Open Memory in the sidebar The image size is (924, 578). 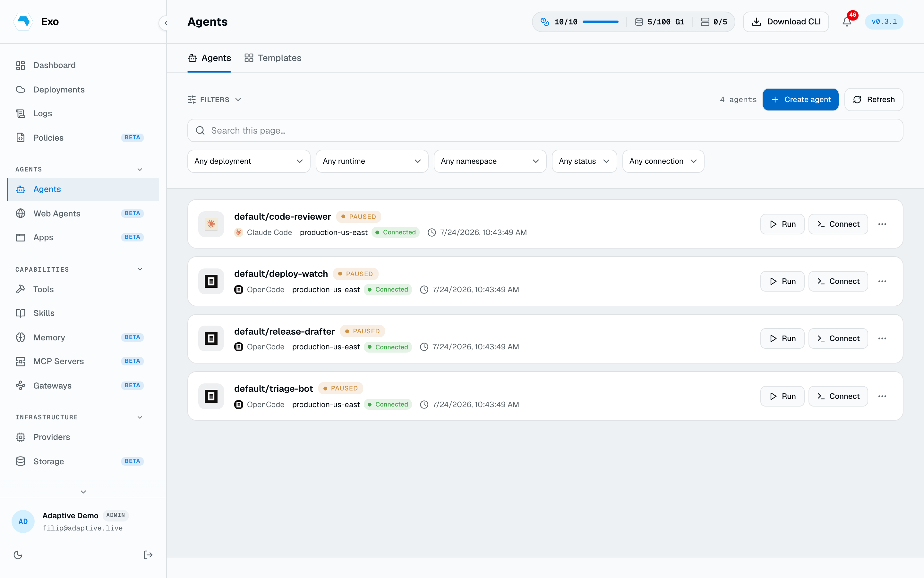83,337
